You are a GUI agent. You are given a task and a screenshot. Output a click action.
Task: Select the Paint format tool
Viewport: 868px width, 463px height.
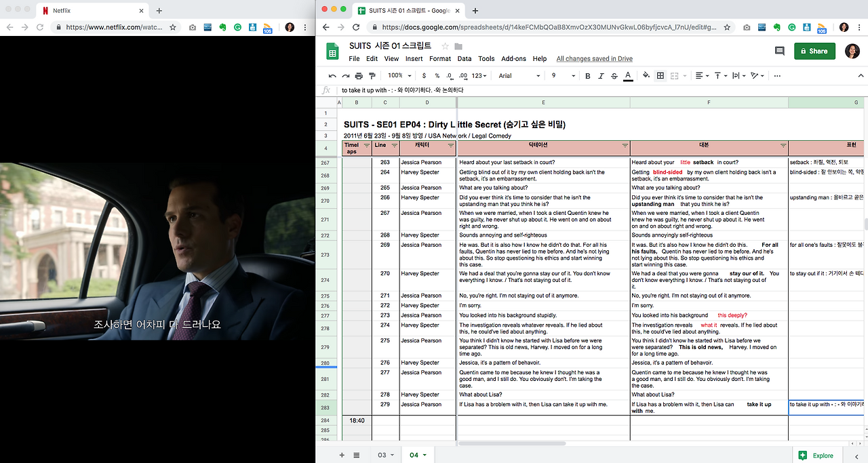tap(372, 76)
